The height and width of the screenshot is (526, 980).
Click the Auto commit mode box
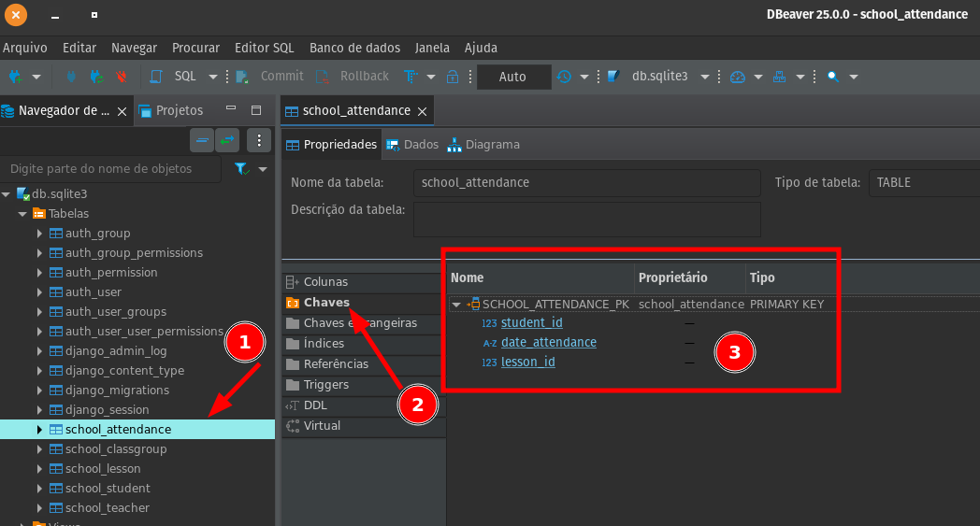pyautogui.click(x=513, y=77)
